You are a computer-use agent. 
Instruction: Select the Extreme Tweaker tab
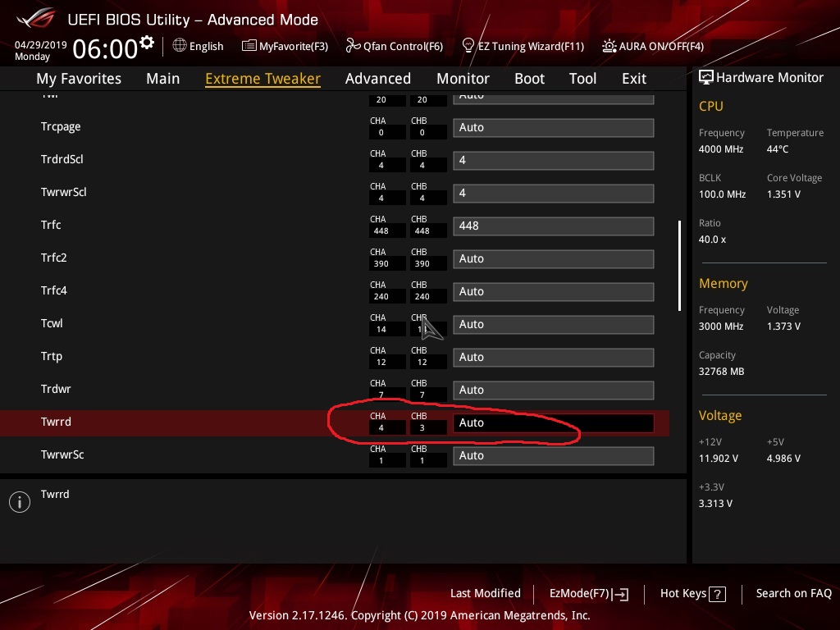[x=263, y=79]
